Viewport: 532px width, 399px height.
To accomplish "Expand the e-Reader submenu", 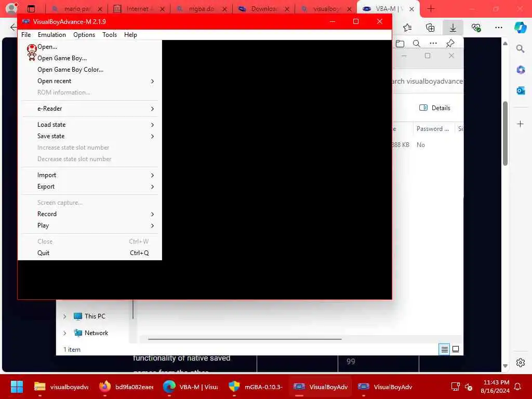I will tap(89, 109).
